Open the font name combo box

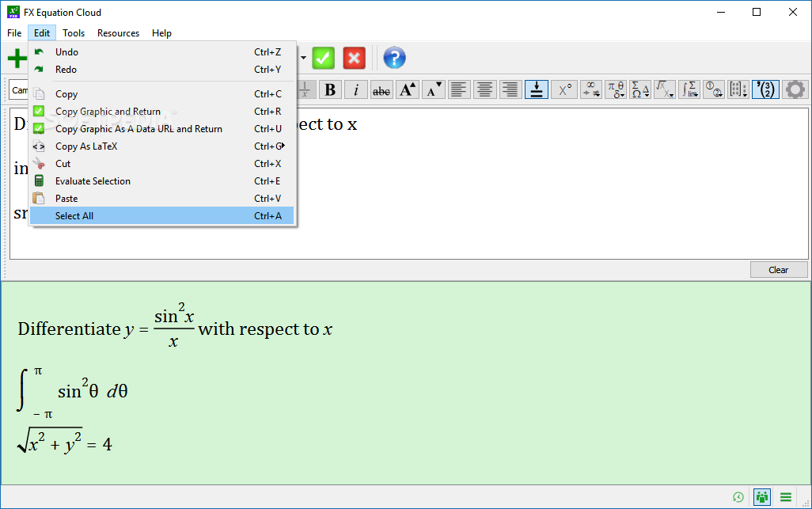[x=19, y=90]
